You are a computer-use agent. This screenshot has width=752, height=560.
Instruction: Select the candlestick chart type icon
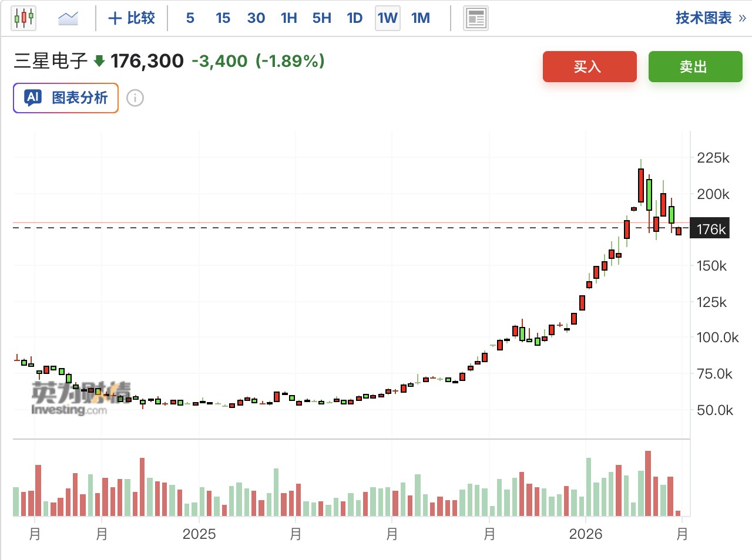pos(23,18)
